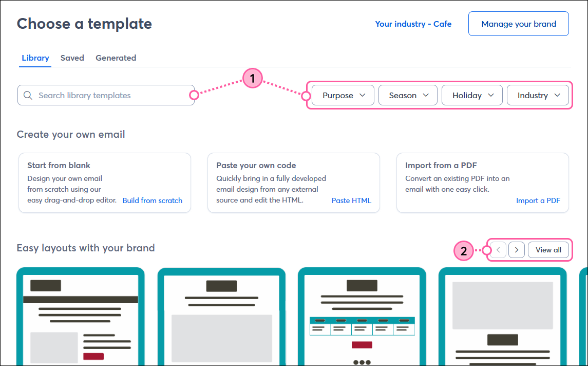Open the Industry filter dropdown
The width and height of the screenshot is (588, 366).
pyautogui.click(x=538, y=95)
